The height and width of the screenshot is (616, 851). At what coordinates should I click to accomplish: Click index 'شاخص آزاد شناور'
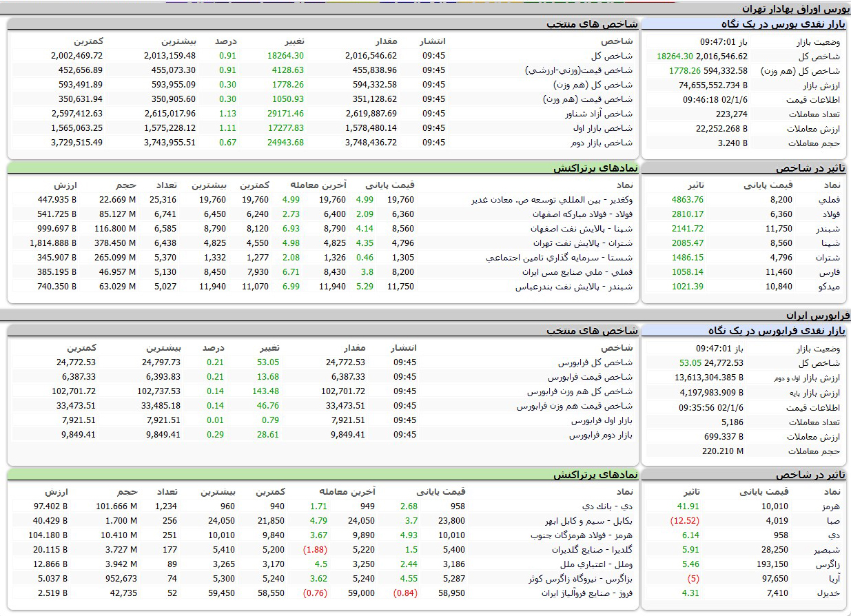point(599,114)
